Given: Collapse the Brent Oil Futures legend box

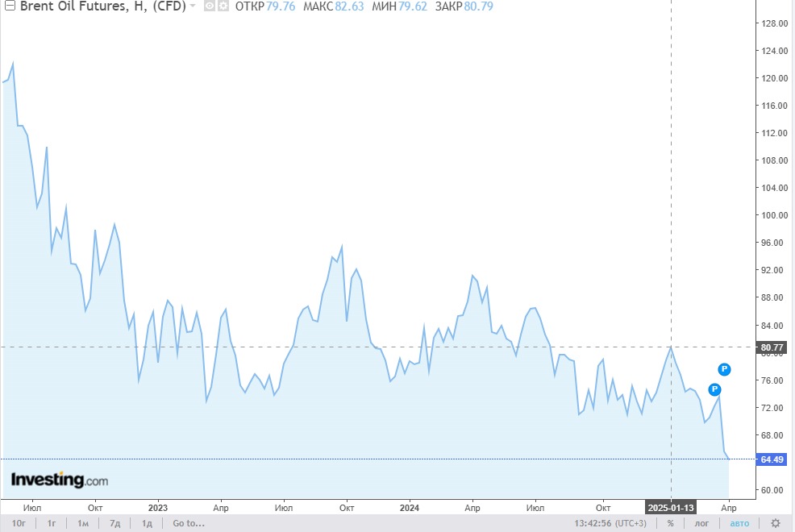Looking at the screenshot, I should (10, 6).
